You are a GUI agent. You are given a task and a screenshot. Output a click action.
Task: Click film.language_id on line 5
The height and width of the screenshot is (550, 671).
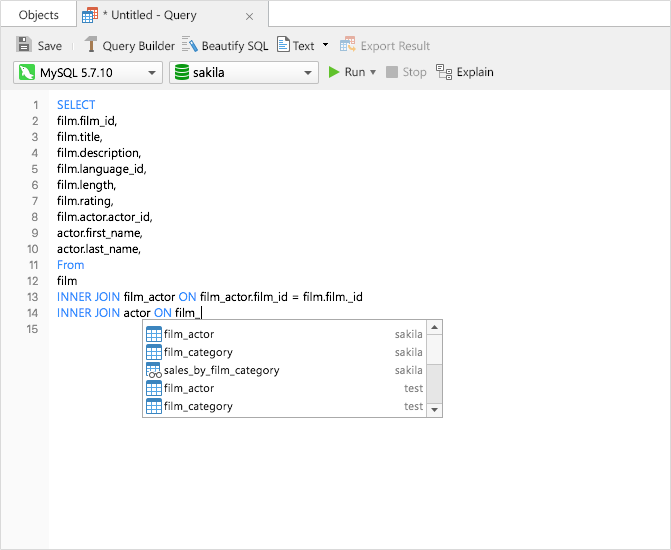[x=101, y=169]
